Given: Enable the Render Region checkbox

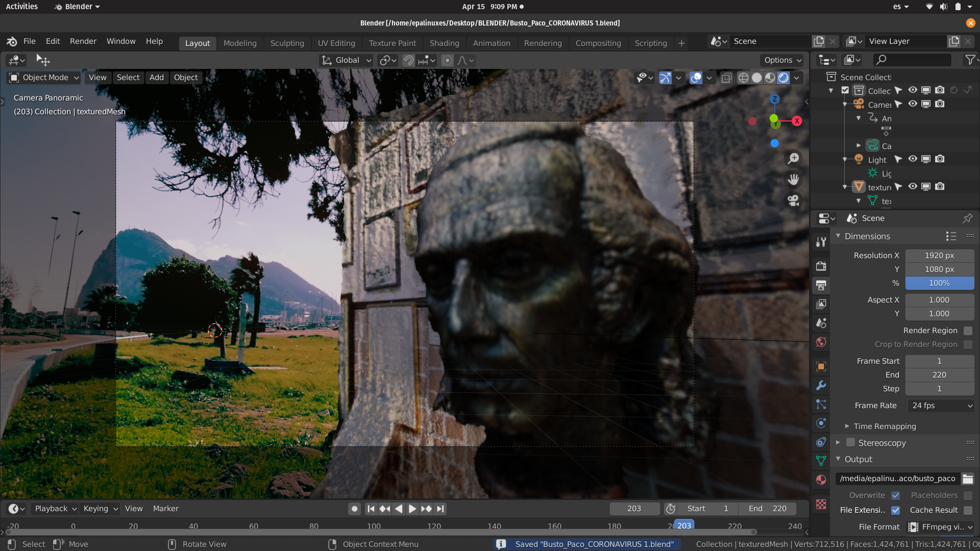Looking at the screenshot, I should (967, 330).
